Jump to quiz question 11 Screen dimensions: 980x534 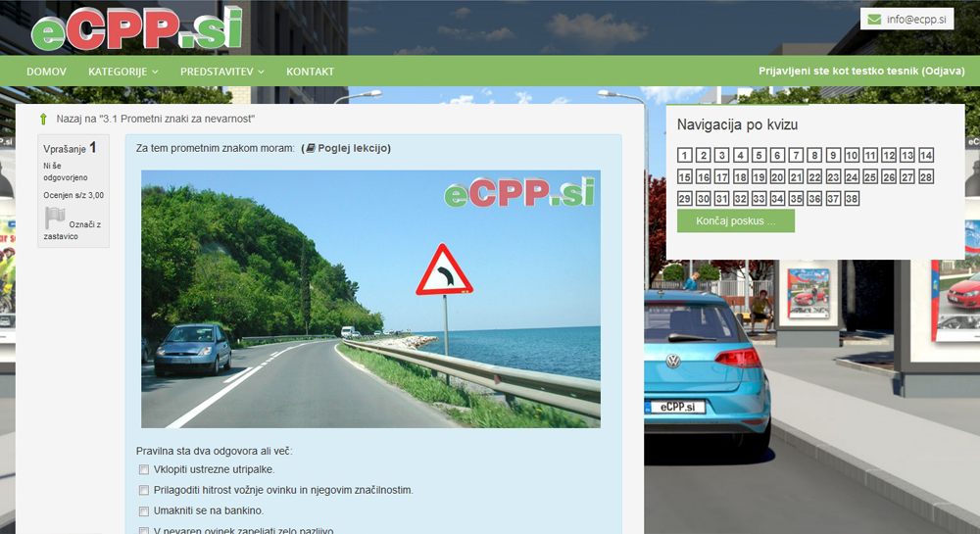click(870, 155)
